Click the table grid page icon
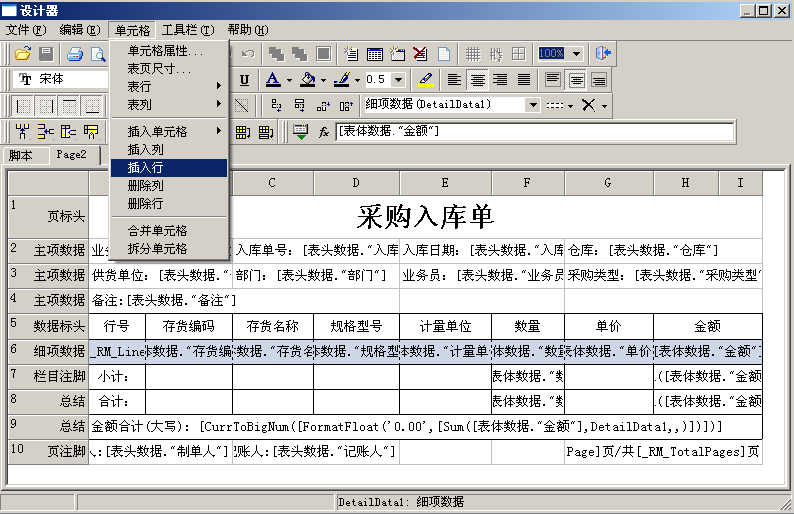Screen dimensions: 794x514 pyautogui.click(x=375, y=54)
